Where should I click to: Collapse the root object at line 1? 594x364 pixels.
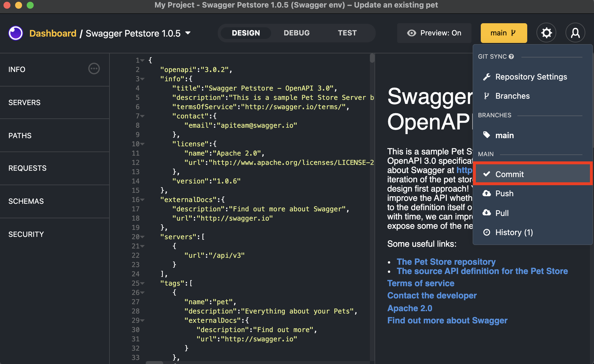point(142,60)
